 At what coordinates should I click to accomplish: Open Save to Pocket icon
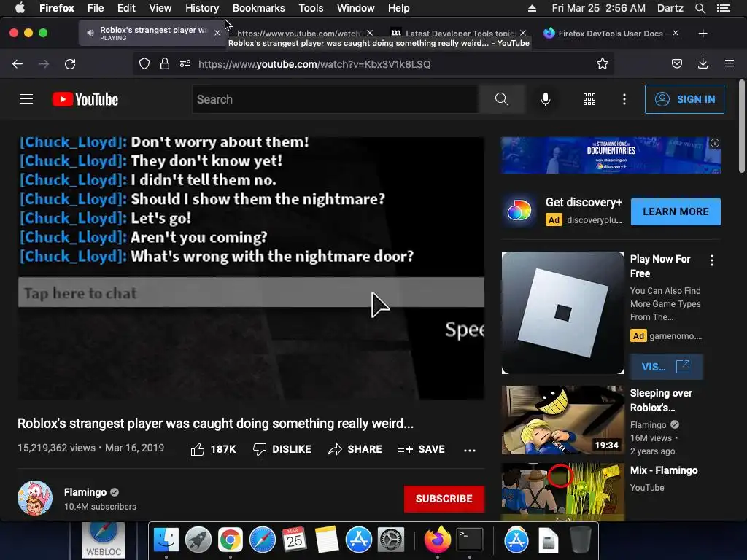click(x=676, y=64)
